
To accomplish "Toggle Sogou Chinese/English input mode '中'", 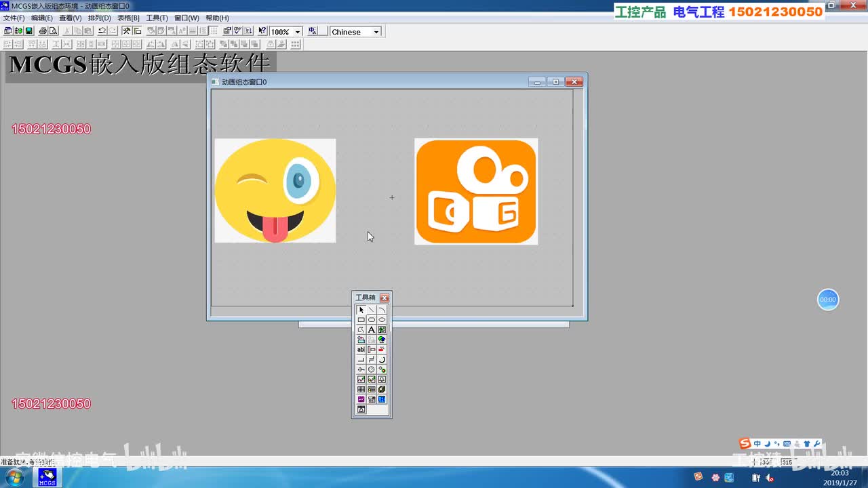I will tap(757, 444).
